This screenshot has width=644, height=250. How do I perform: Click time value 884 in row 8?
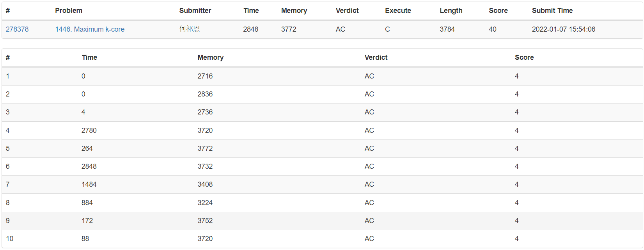pos(87,203)
